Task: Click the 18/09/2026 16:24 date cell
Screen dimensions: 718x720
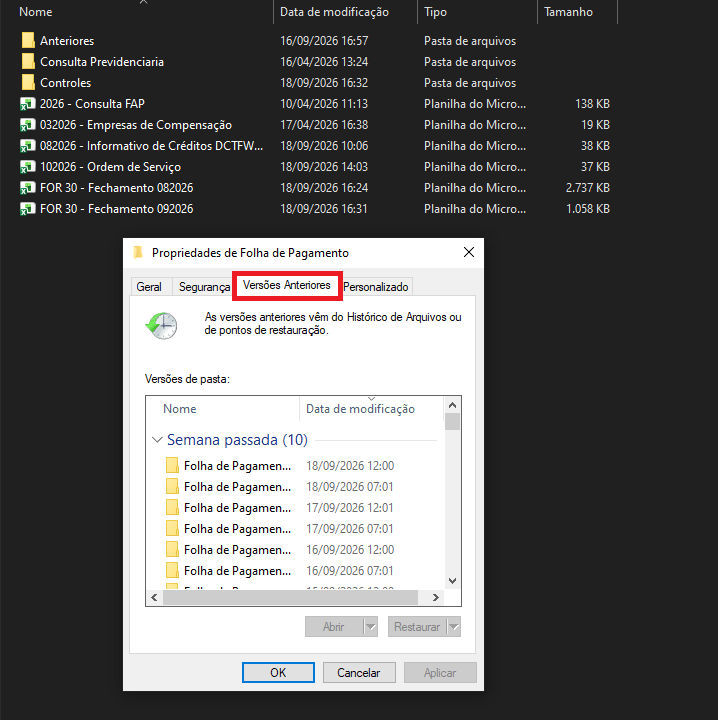Action: 324,188
